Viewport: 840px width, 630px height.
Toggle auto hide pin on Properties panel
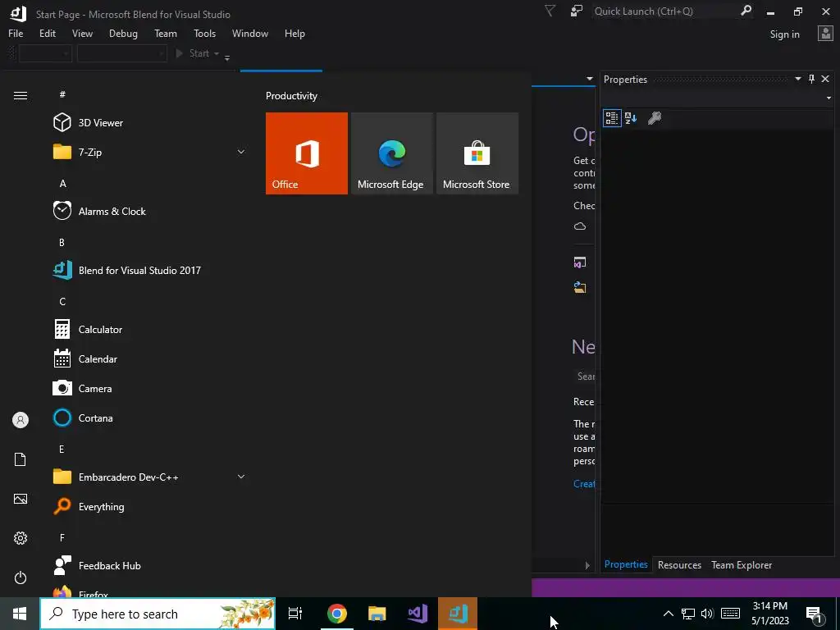tap(811, 79)
